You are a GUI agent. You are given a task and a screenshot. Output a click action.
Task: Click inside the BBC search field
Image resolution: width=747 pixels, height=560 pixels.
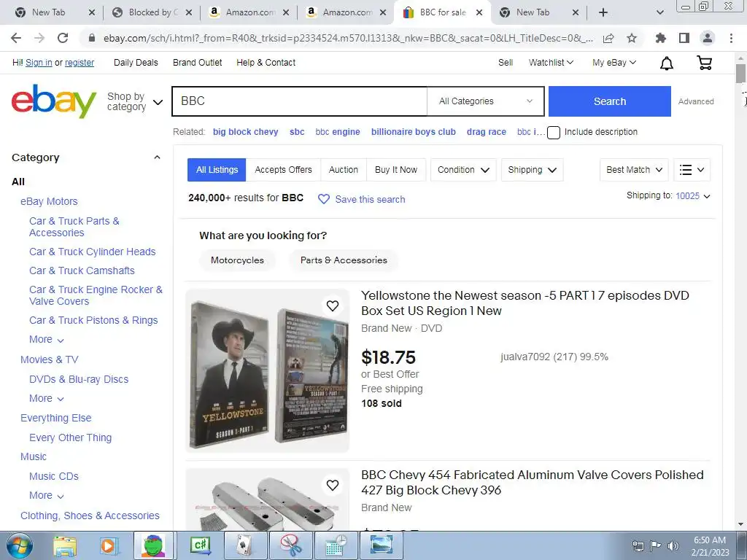pyautogui.click(x=299, y=101)
